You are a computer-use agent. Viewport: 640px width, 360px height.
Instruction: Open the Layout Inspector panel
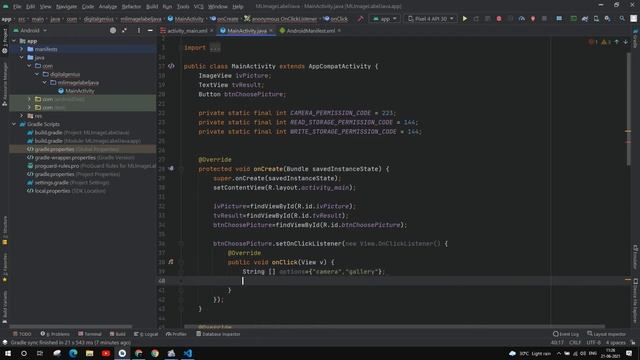click(606, 334)
